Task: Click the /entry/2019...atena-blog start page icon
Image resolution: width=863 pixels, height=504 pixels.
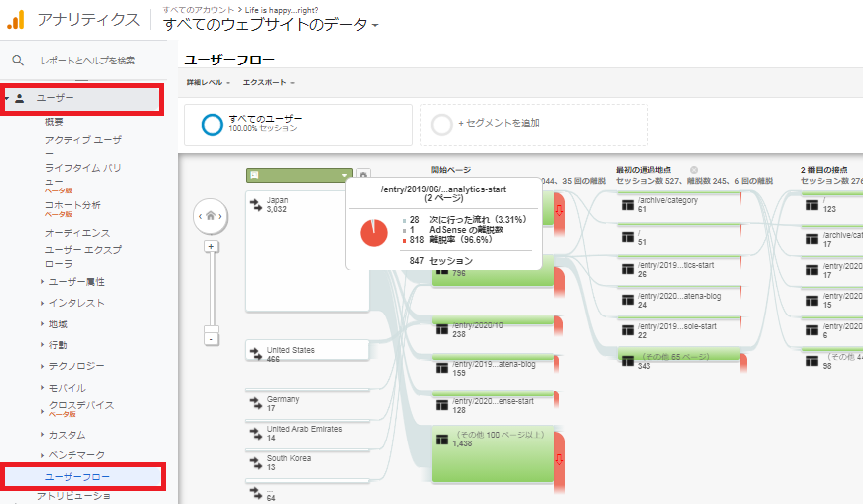Action: coord(442,368)
